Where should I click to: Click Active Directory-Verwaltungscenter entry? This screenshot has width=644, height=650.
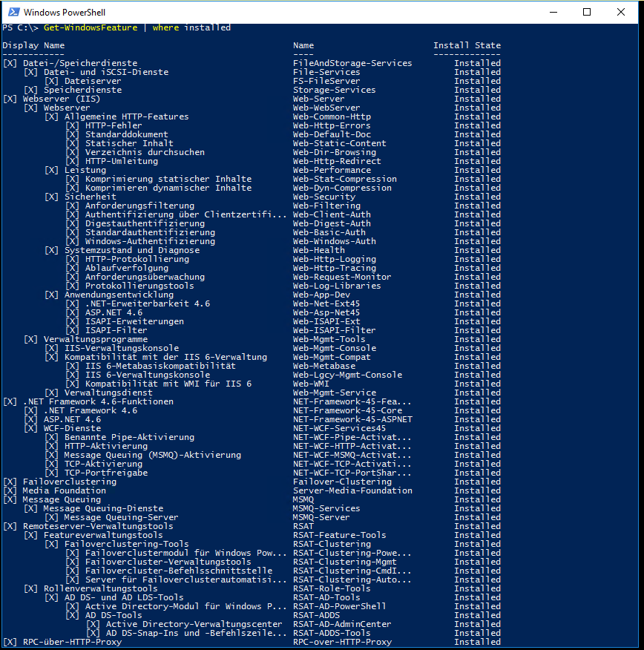194,624
